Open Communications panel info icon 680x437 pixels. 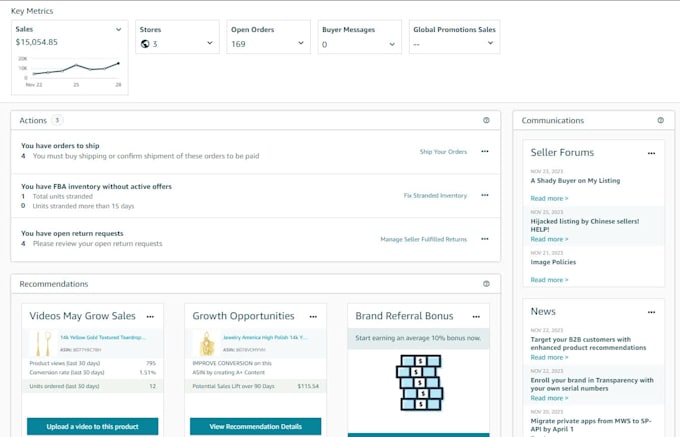click(660, 120)
